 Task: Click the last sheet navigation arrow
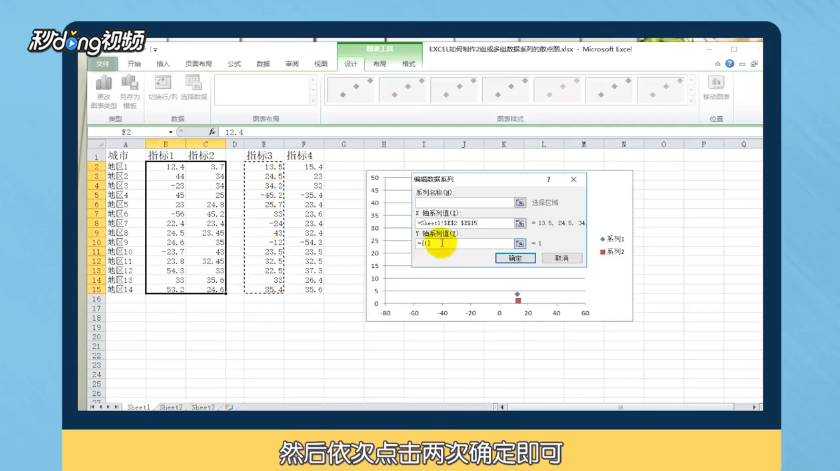pos(116,407)
